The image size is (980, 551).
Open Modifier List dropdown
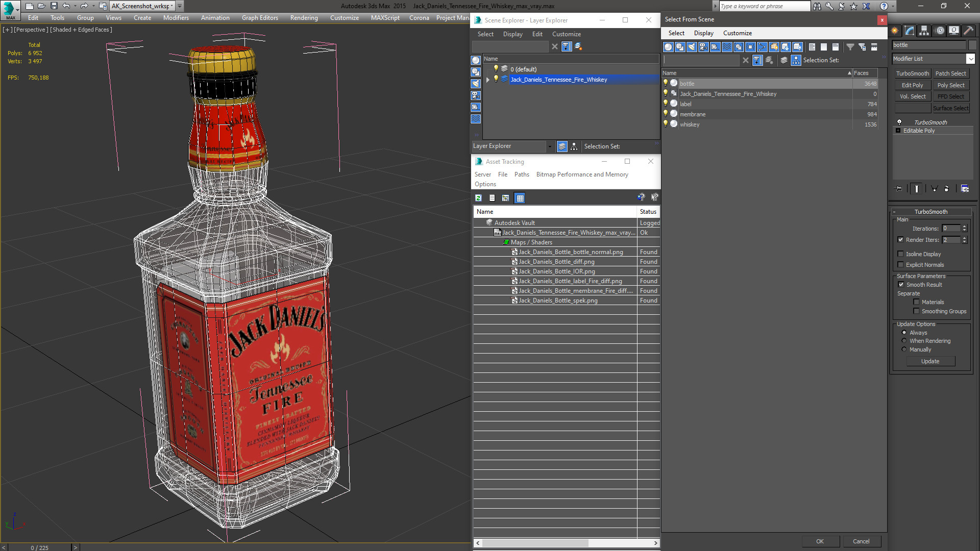(x=970, y=59)
